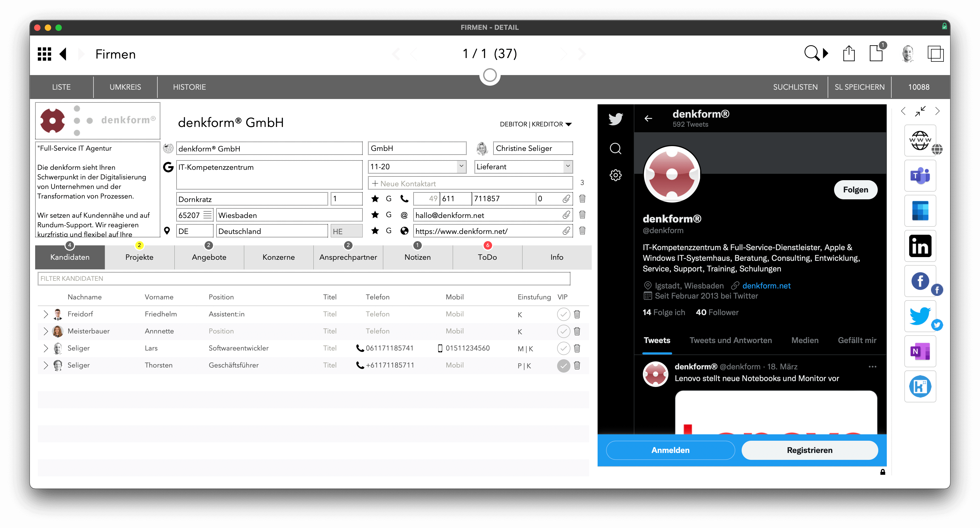Click the magnifier search icon in the toolbar
The width and height of the screenshot is (980, 528).
pos(811,53)
